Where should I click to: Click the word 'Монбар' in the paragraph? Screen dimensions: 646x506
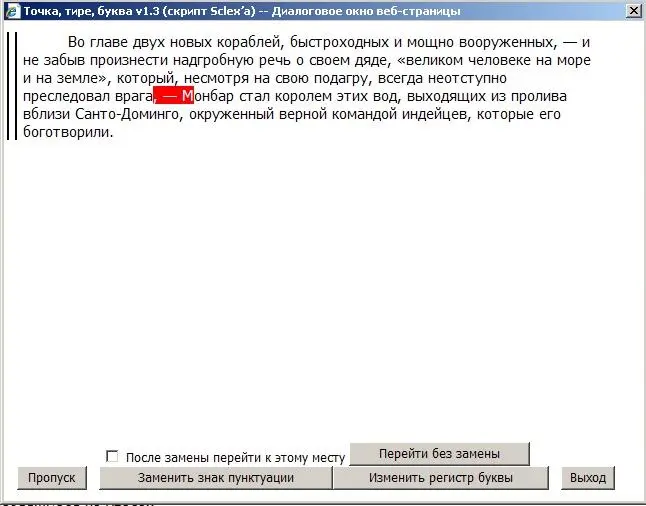[208, 96]
